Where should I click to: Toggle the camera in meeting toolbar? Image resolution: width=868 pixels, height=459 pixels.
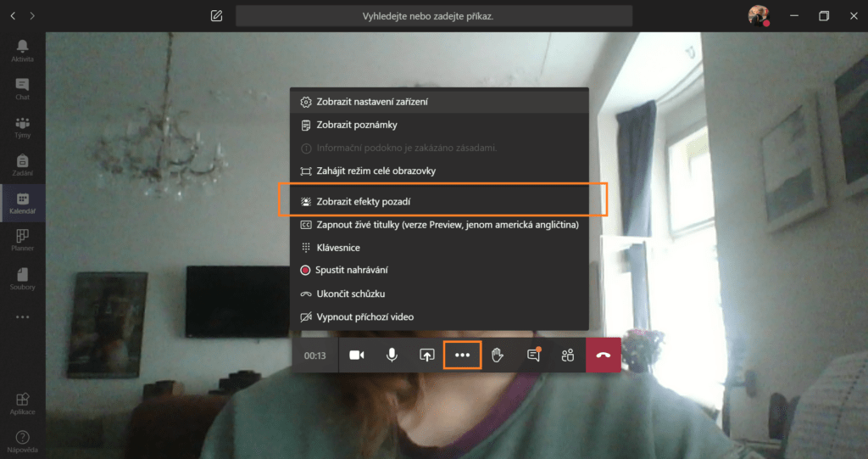356,355
